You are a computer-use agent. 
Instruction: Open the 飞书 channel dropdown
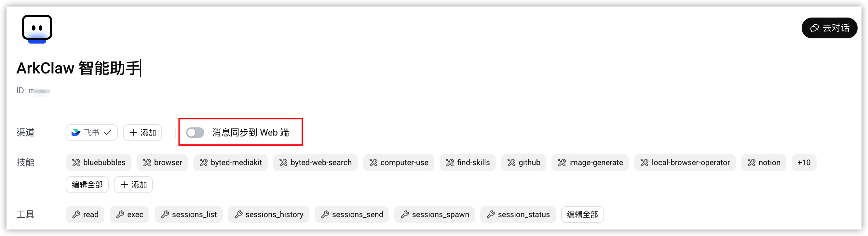point(92,133)
